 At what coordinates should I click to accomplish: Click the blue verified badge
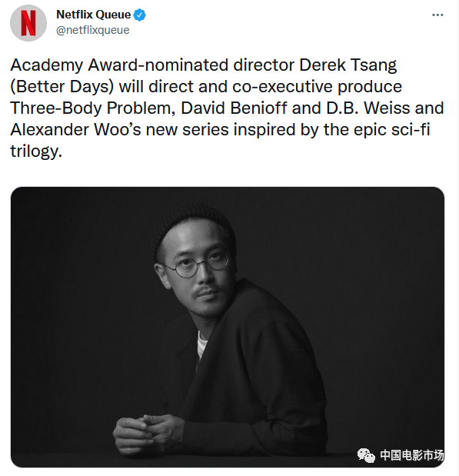pos(140,15)
